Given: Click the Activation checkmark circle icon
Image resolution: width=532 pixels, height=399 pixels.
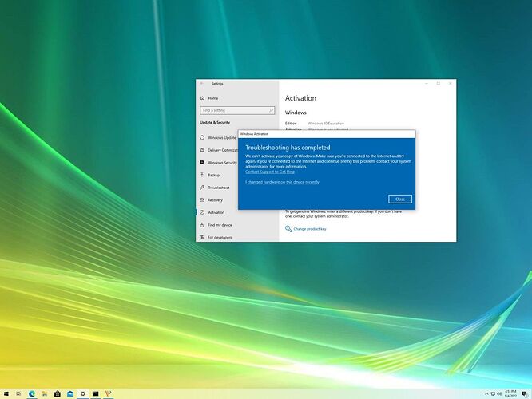Looking at the screenshot, I should 202,212.
